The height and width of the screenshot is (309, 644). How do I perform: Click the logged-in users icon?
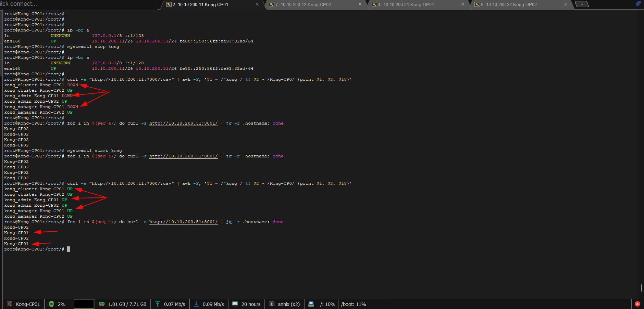pos(272,304)
